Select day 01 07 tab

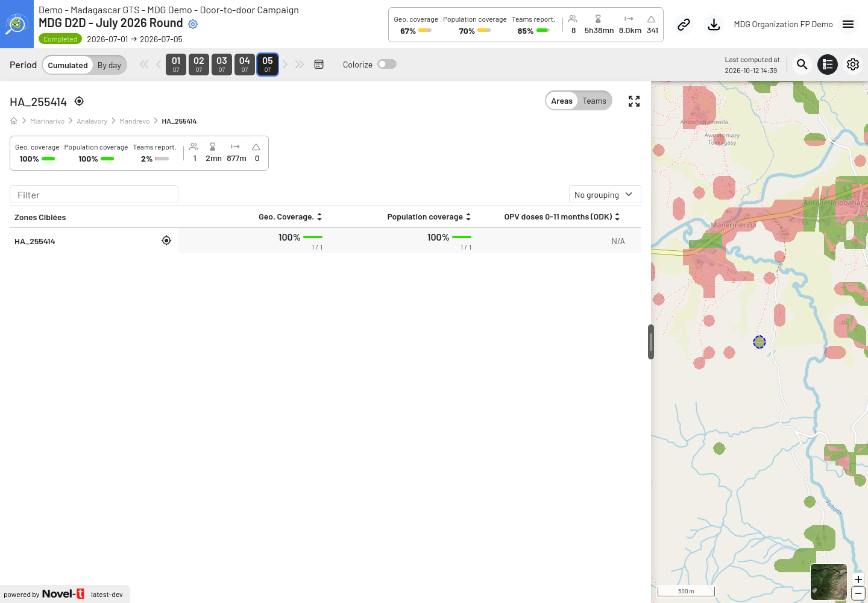click(x=176, y=65)
